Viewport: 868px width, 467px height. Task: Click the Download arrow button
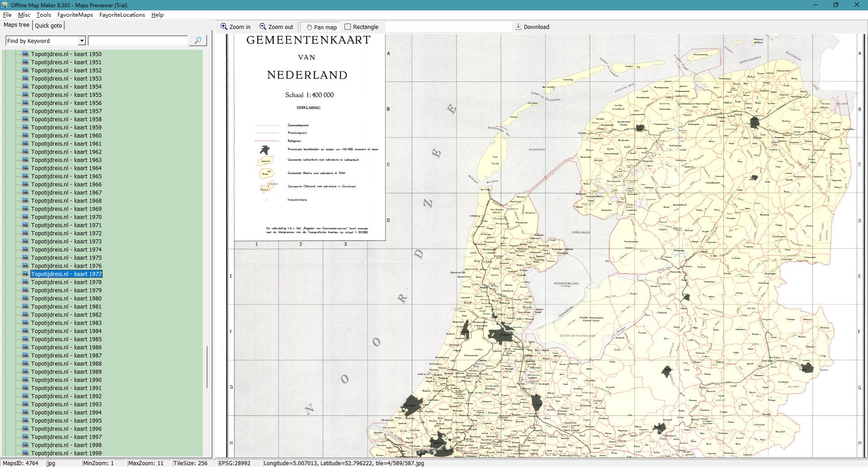point(532,27)
